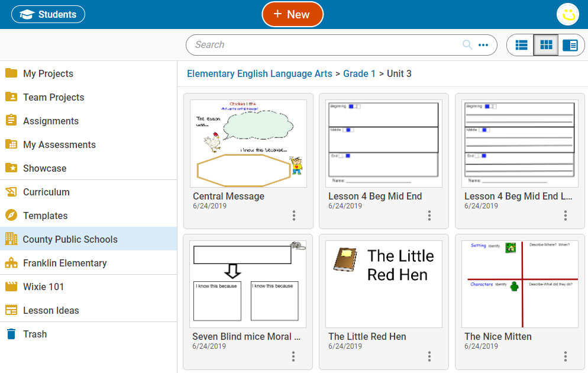
Task: Open more options for Central Message
Action: click(x=294, y=216)
